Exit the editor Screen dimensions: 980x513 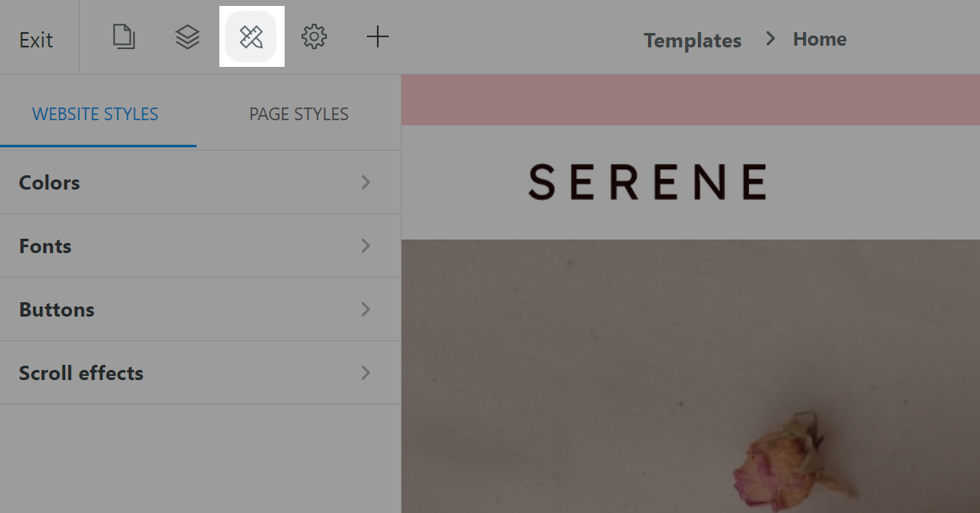[36, 40]
